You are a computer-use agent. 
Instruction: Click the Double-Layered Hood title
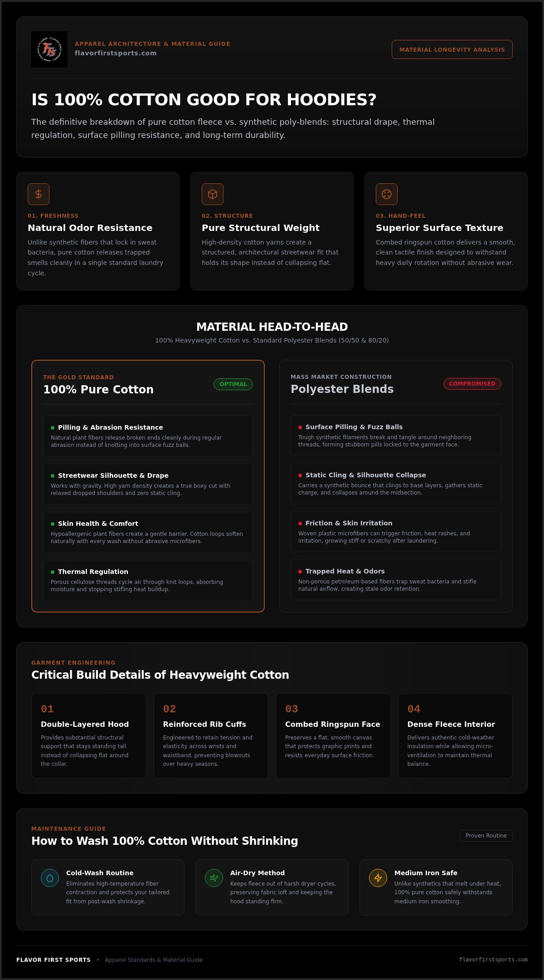click(x=85, y=724)
